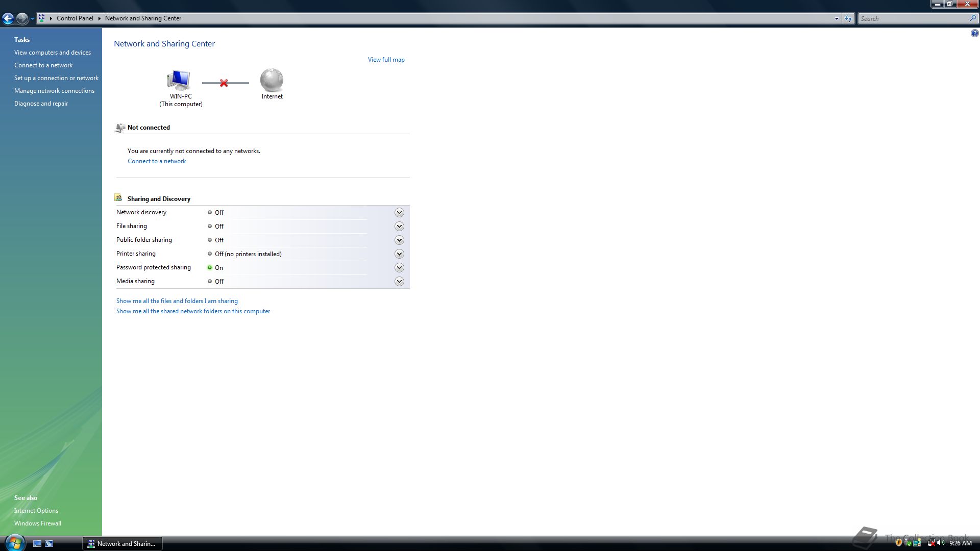Click the search magnifier icon
The image size is (980, 551).
(x=973, y=18)
